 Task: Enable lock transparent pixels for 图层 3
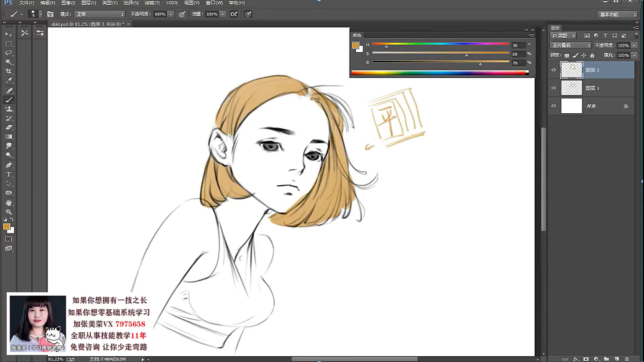566,55
